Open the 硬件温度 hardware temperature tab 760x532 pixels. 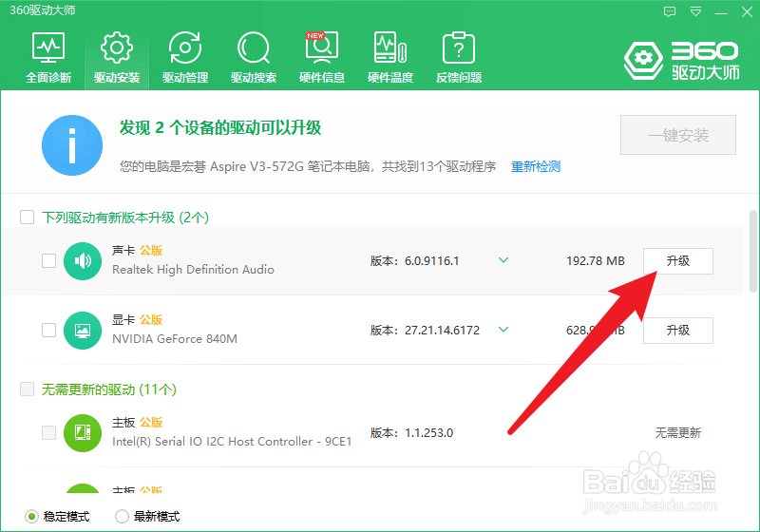390,58
